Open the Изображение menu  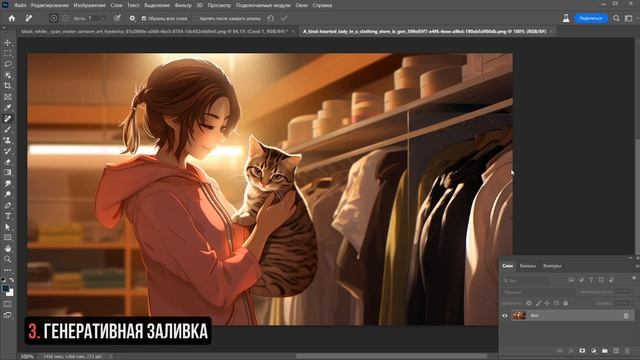(x=89, y=5)
